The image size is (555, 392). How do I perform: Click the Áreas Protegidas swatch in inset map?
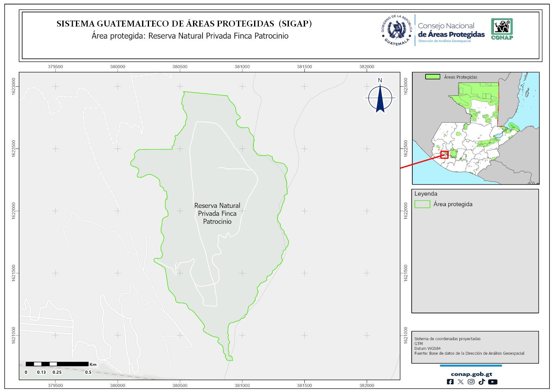click(x=432, y=77)
